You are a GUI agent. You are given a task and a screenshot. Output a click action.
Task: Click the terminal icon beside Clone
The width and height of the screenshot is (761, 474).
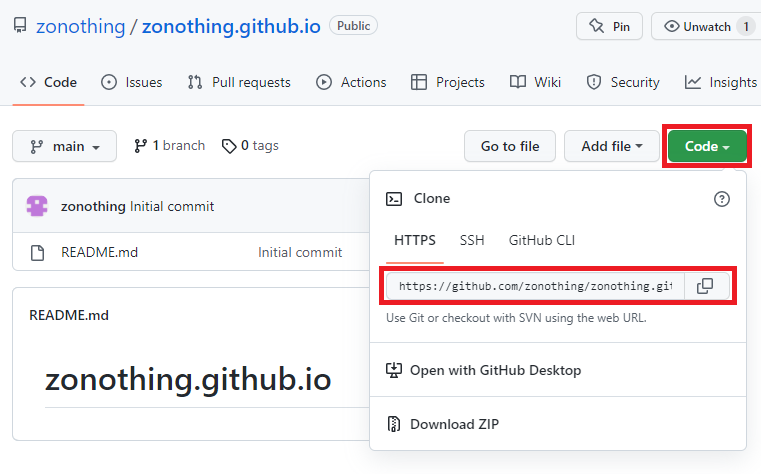click(x=394, y=199)
